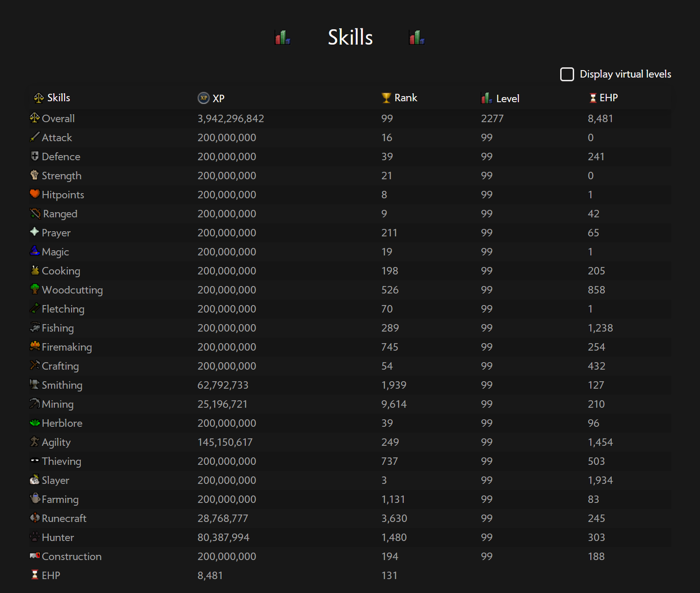This screenshot has width=700, height=593.
Task: Click the Strength fist icon
Action: (x=35, y=175)
